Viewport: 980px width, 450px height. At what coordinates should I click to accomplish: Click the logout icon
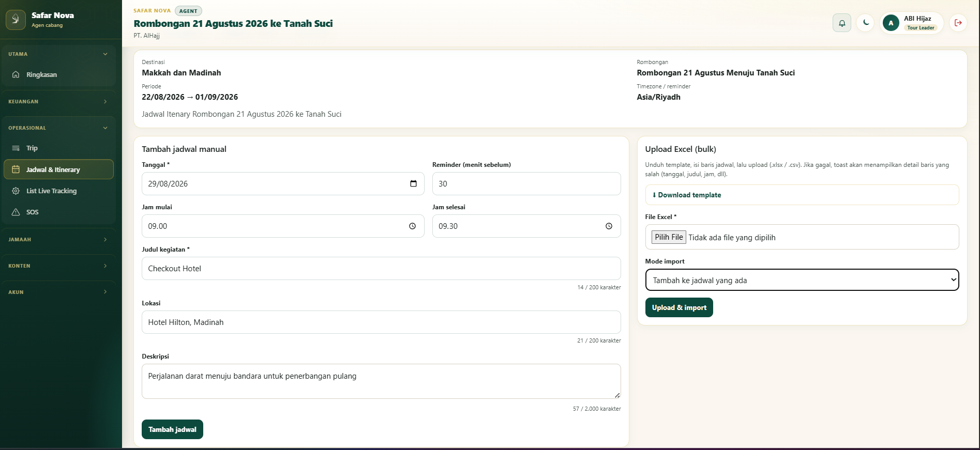958,23
